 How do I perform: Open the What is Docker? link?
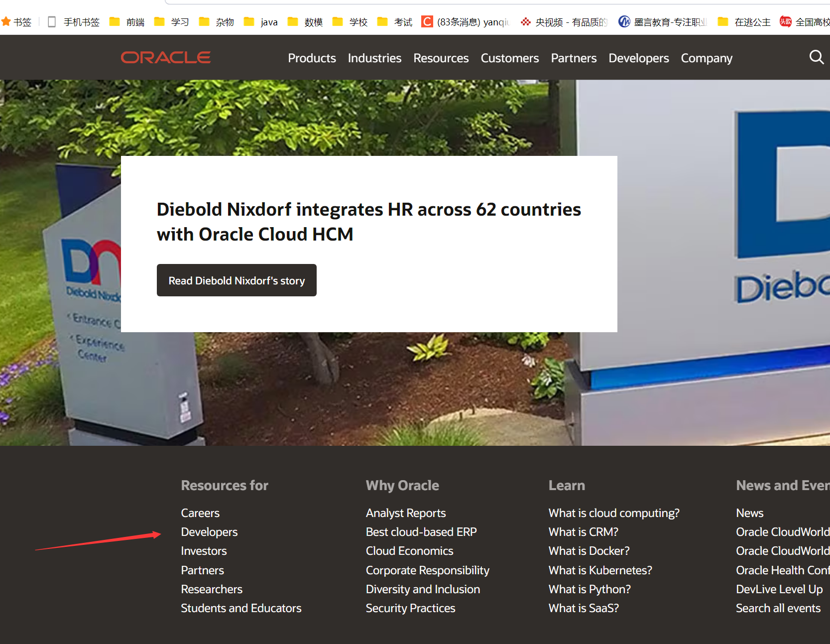[589, 551]
